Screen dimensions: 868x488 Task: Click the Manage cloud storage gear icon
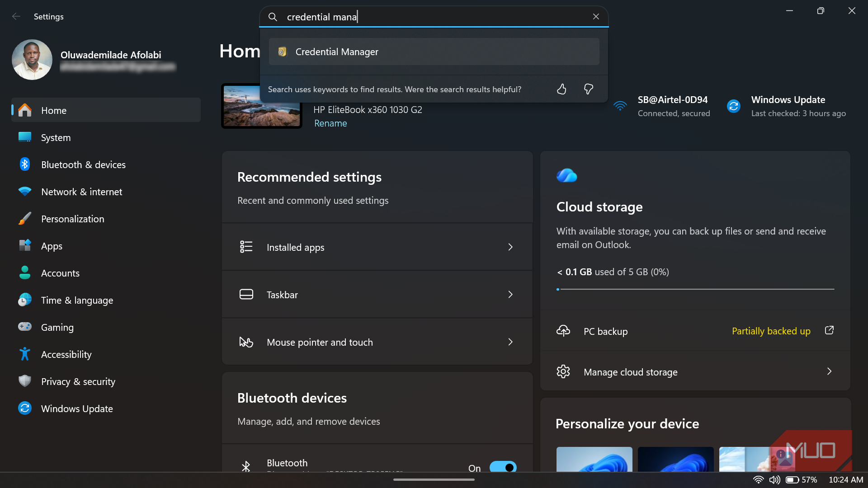coord(563,371)
